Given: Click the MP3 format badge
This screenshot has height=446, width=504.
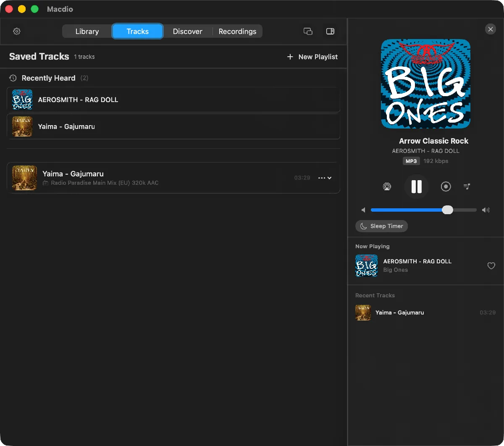Looking at the screenshot, I should coord(411,161).
